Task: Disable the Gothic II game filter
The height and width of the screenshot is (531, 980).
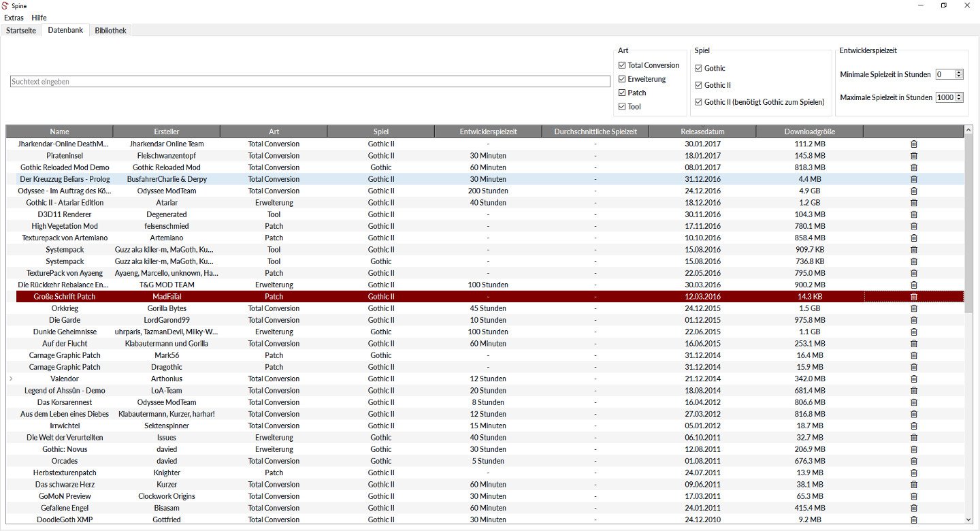Action: coord(698,85)
